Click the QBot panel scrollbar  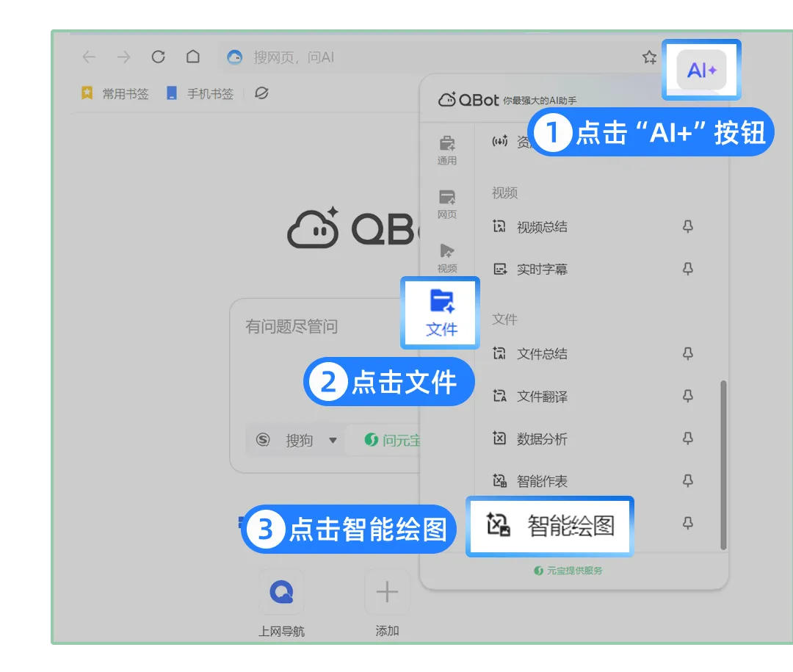click(x=723, y=465)
